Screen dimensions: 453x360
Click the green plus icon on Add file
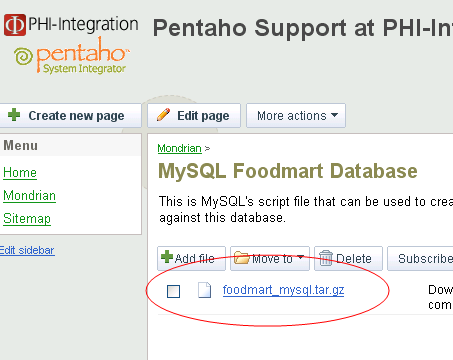click(x=167, y=257)
